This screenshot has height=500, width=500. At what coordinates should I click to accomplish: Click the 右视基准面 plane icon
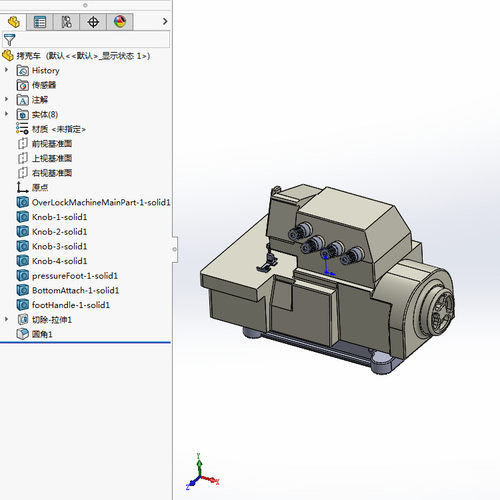[x=23, y=173]
